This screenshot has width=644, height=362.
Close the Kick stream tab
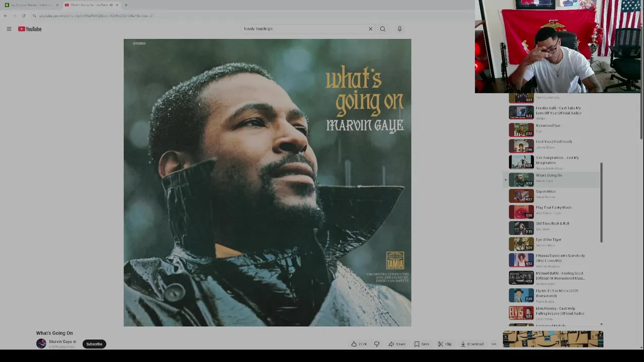pyautogui.click(x=57, y=5)
